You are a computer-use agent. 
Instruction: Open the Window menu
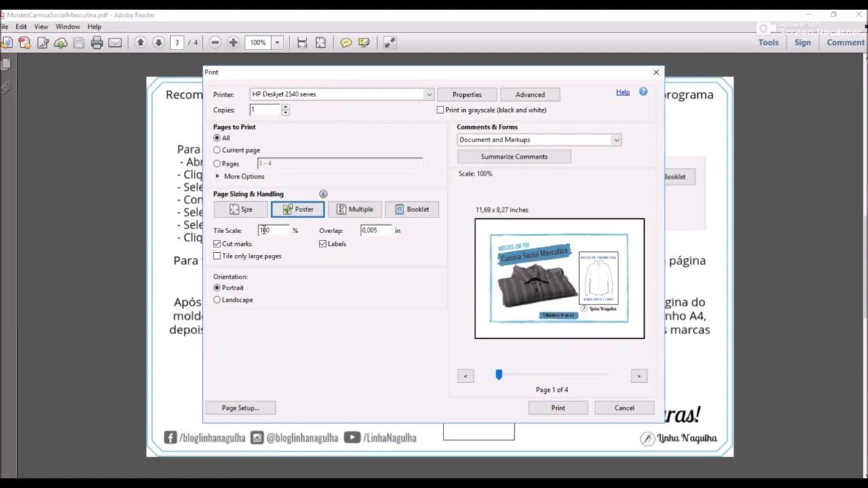point(67,26)
